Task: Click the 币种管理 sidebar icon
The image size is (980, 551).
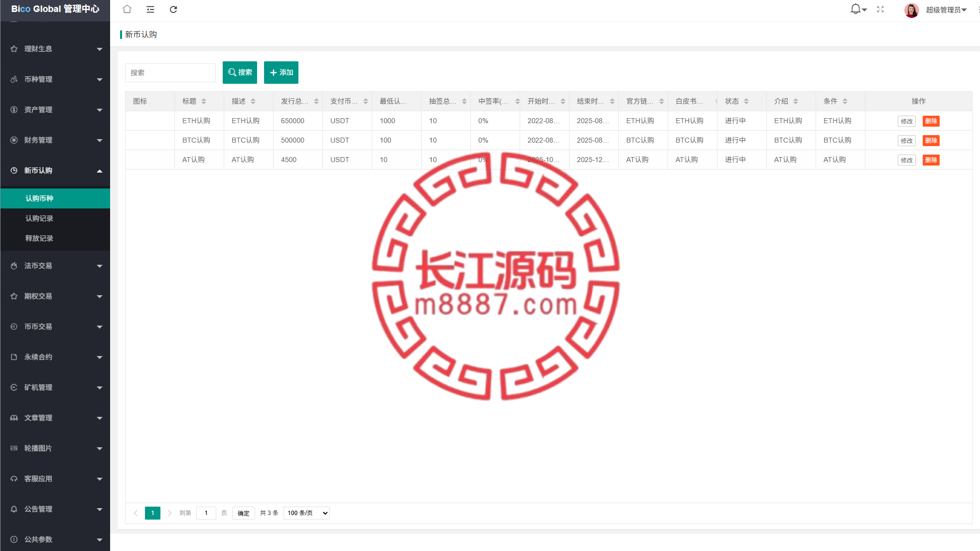Action: pos(14,79)
